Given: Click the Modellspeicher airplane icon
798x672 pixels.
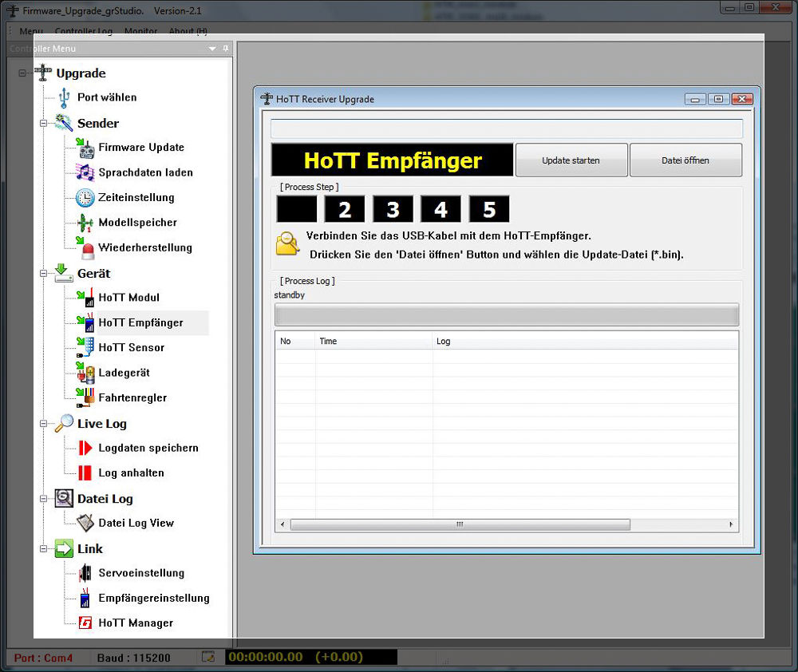Looking at the screenshot, I should coord(85,223).
